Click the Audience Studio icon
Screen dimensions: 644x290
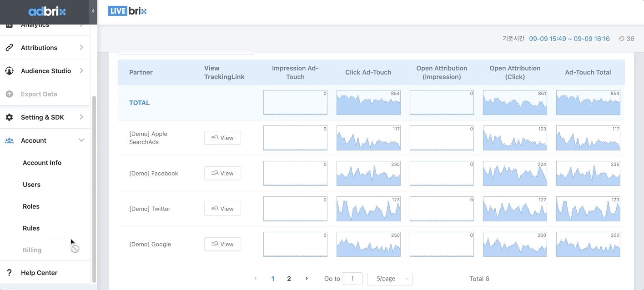click(x=9, y=71)
